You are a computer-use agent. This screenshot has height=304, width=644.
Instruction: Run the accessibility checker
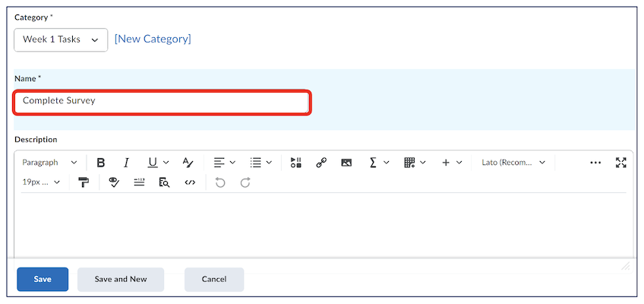[114, 182]
